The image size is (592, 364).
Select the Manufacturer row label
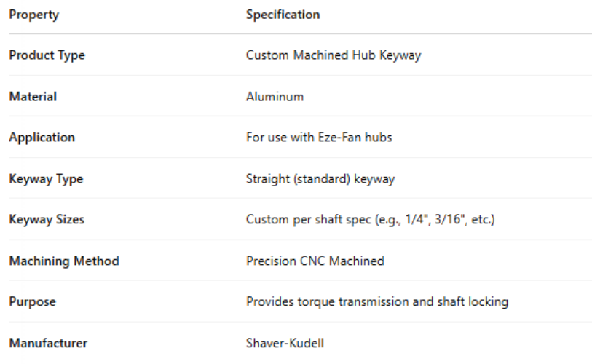point(48,342)
